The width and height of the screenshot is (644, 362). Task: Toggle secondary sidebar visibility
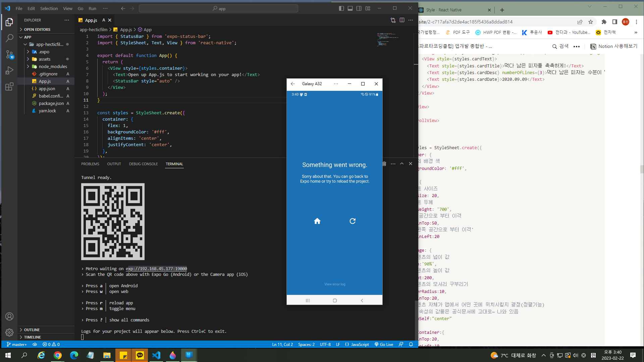click(x=359, y=8)
